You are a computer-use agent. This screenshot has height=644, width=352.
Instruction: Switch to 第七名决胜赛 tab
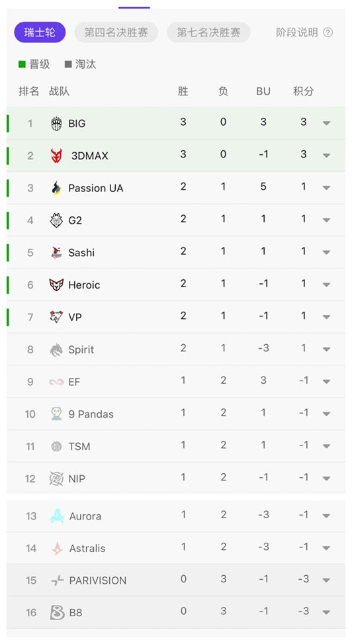(x=208, y=32)
